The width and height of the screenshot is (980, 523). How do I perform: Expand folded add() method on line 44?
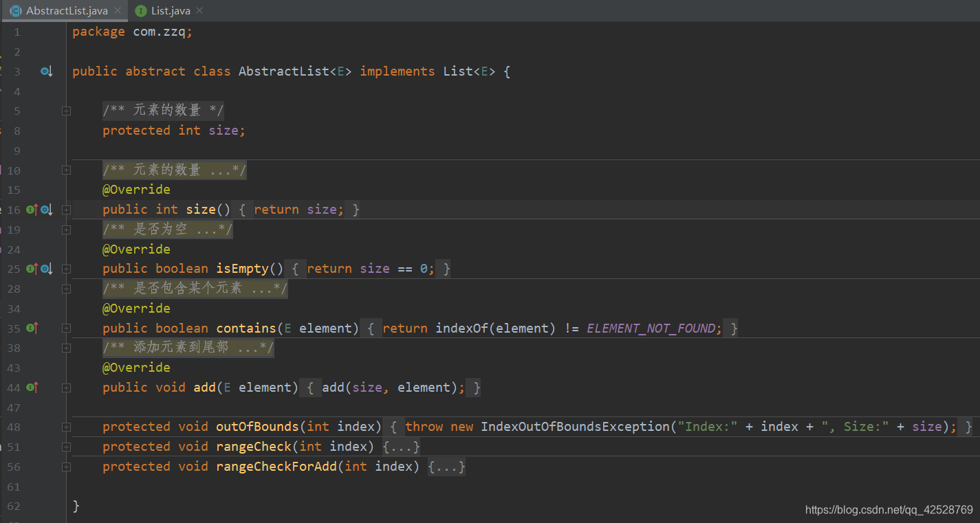(66, 388)
